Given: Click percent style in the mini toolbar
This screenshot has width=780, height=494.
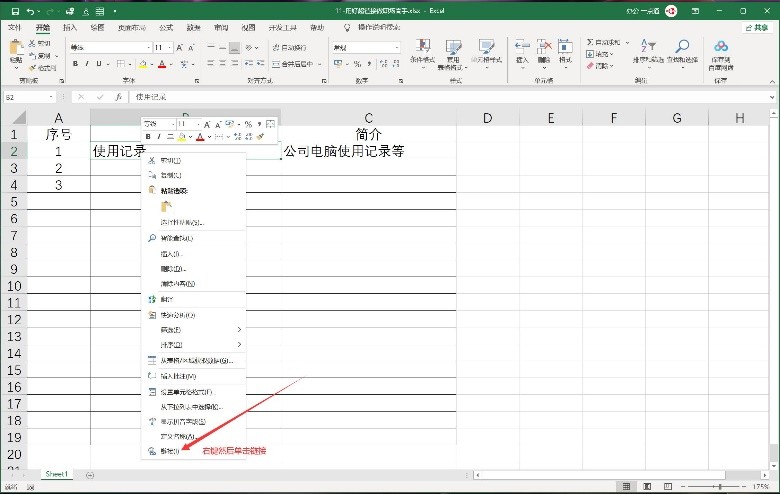Looking at the screenshot, I should pos(248,124).
